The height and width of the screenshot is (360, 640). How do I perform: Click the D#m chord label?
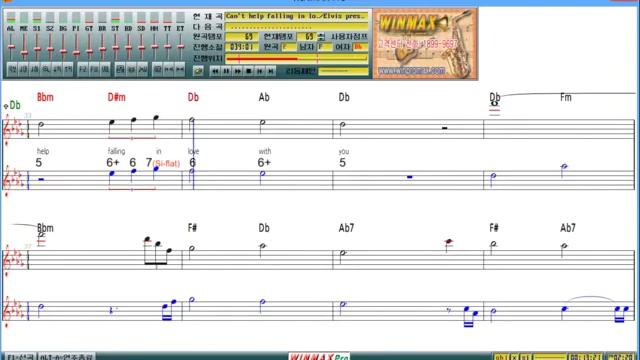tap(116, 97)
